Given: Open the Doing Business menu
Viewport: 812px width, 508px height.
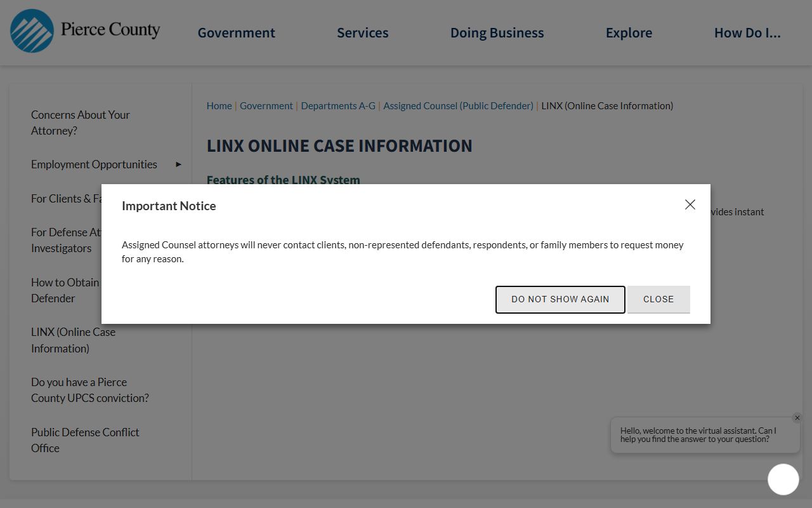Looking at the screenshot, I should (x=497, y=33).
